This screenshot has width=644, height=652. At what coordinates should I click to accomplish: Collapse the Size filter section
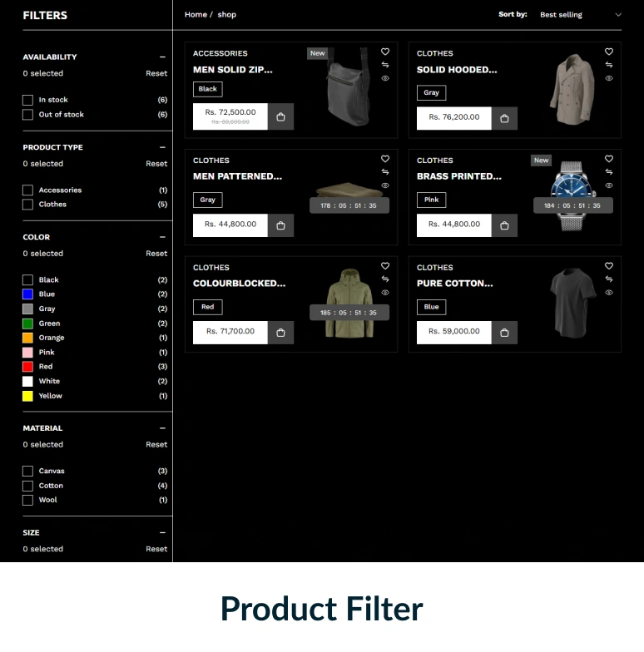[x=162, y=532]
